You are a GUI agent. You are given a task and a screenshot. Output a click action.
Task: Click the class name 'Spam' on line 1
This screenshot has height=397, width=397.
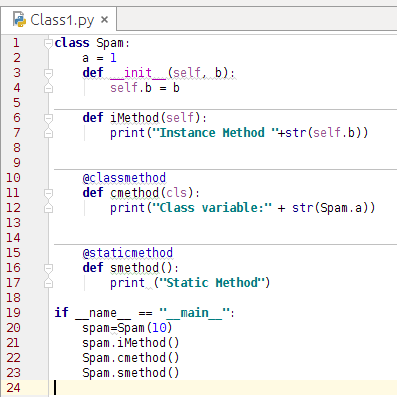click(110, 43)
